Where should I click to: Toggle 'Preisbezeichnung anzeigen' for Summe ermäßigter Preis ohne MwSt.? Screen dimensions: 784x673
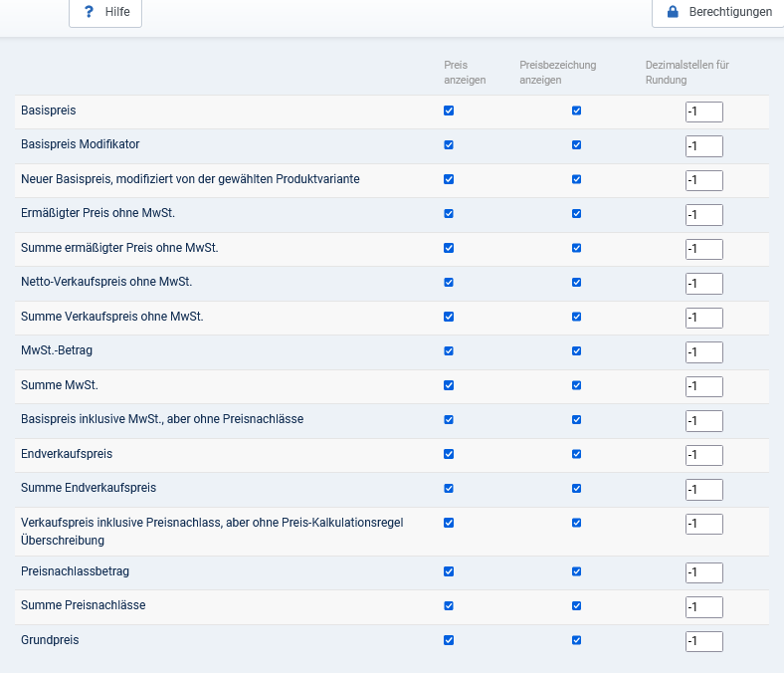pos(576,248)
